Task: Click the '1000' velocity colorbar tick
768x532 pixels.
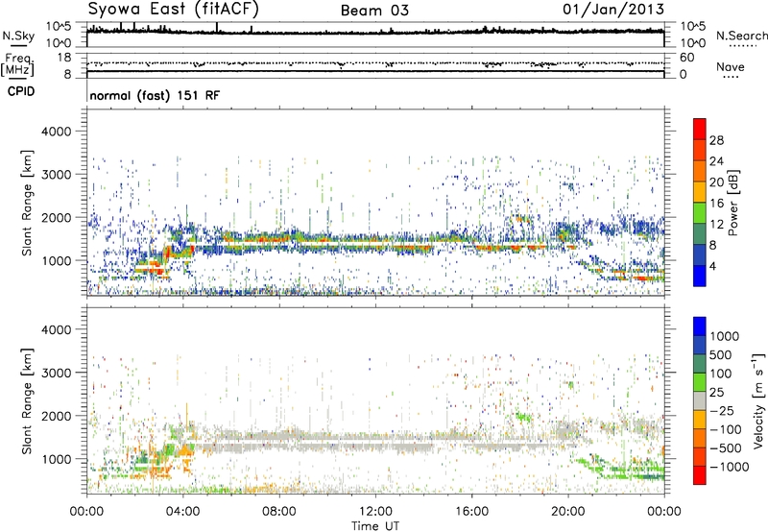Action: (x=724, y=336)
